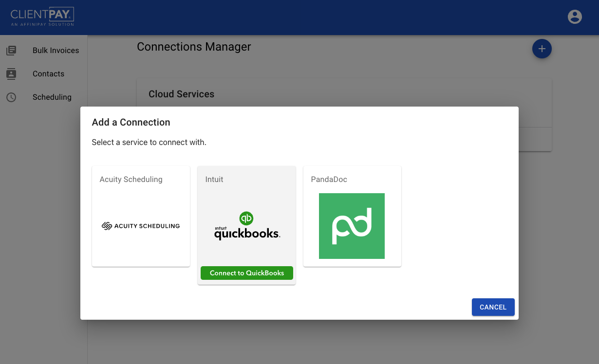Click the Bulk Invoices sidebar icon

pyautogui.click(x=11, y=50)
